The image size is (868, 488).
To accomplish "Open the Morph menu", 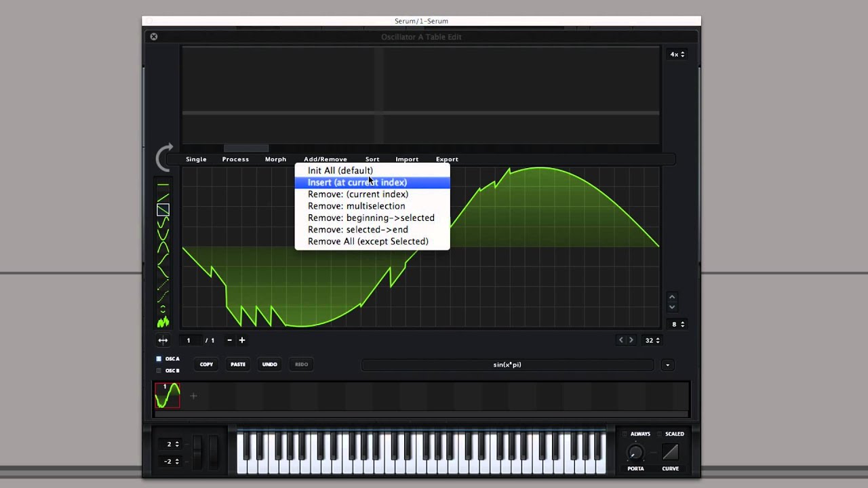I will tap(275, 159).
